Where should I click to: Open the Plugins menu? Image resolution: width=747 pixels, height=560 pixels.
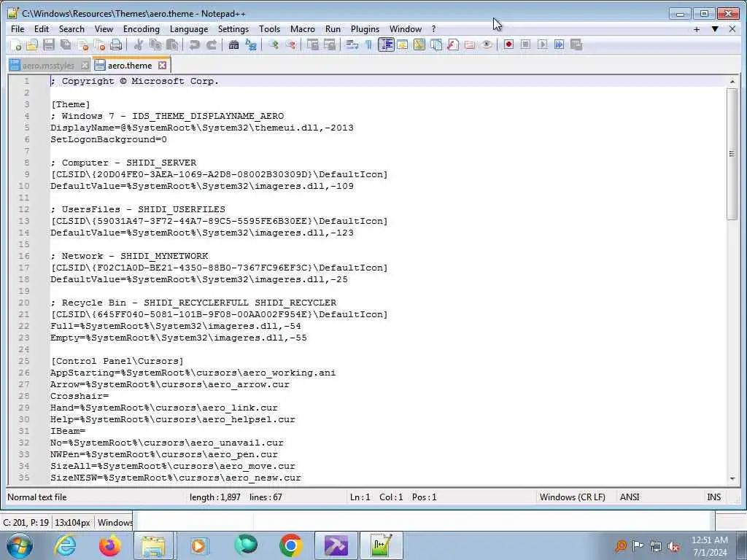pyautogui.click(x=365, y=29)
